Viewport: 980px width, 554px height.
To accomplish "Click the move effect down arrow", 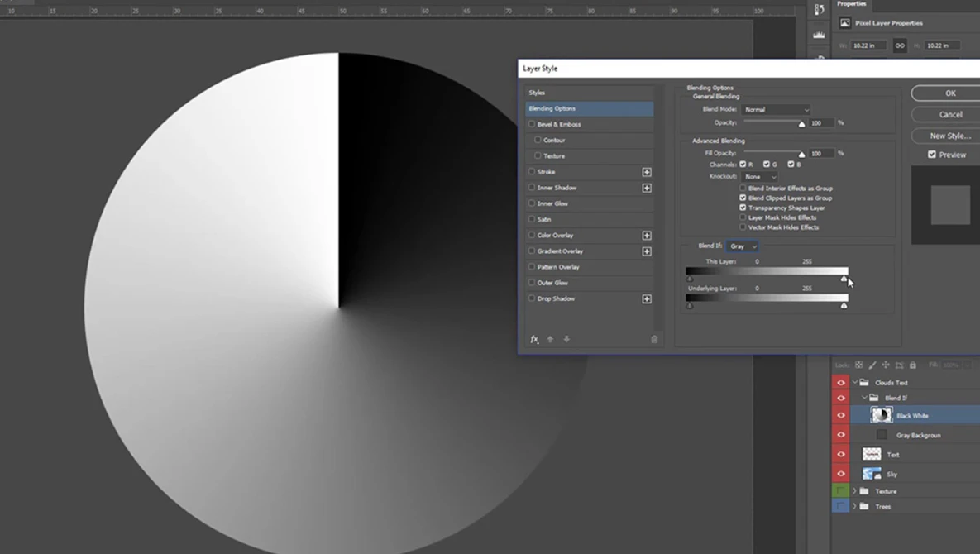I will [566, 339].
